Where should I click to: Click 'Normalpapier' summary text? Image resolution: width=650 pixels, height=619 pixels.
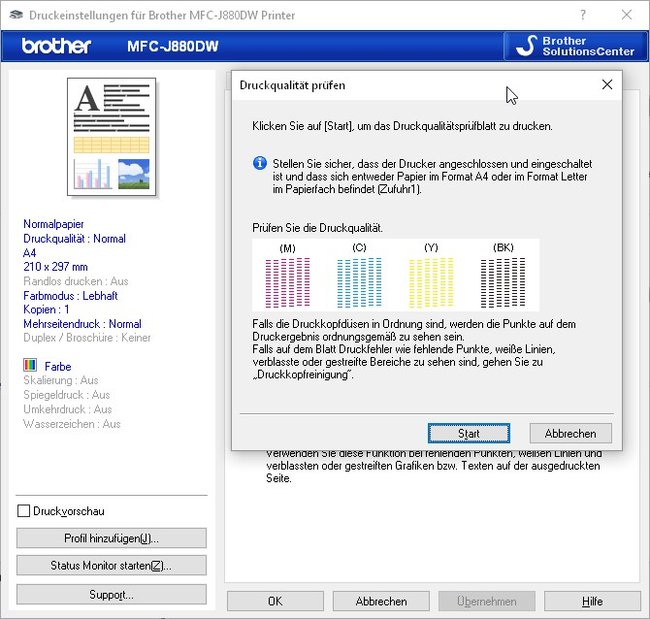click(53, 224)
